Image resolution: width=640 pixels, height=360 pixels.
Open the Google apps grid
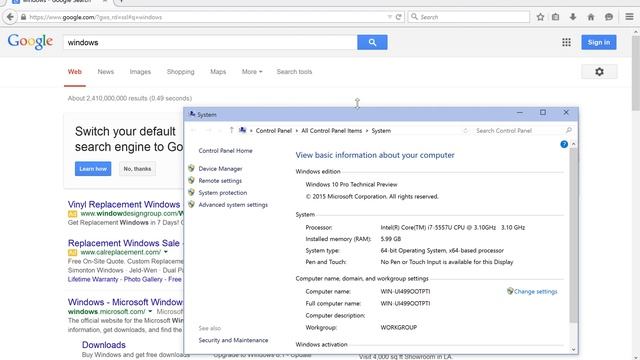point(566,42)
